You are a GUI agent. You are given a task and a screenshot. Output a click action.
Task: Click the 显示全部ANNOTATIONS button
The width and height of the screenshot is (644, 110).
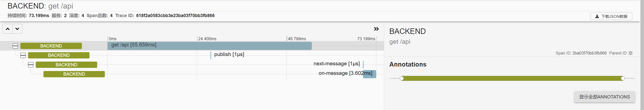604,97
